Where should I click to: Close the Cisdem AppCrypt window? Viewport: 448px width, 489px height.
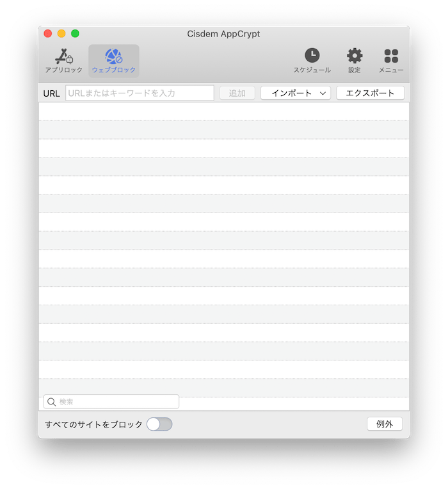(x=48, y=33)
